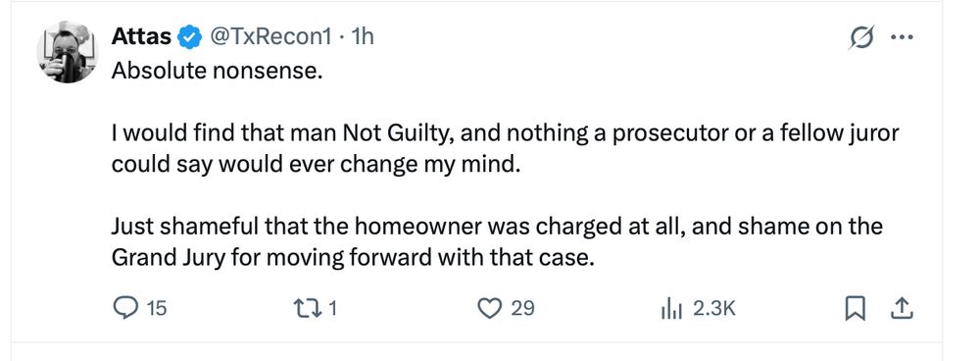Click the paragraph starting 'Just shameful that'
The image size is (980, 361).
497,242
